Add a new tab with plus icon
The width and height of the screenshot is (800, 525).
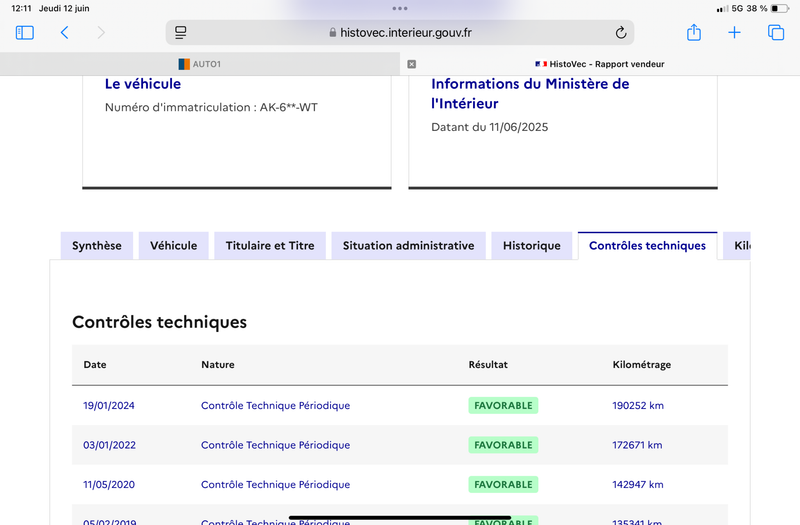[734, 33]
